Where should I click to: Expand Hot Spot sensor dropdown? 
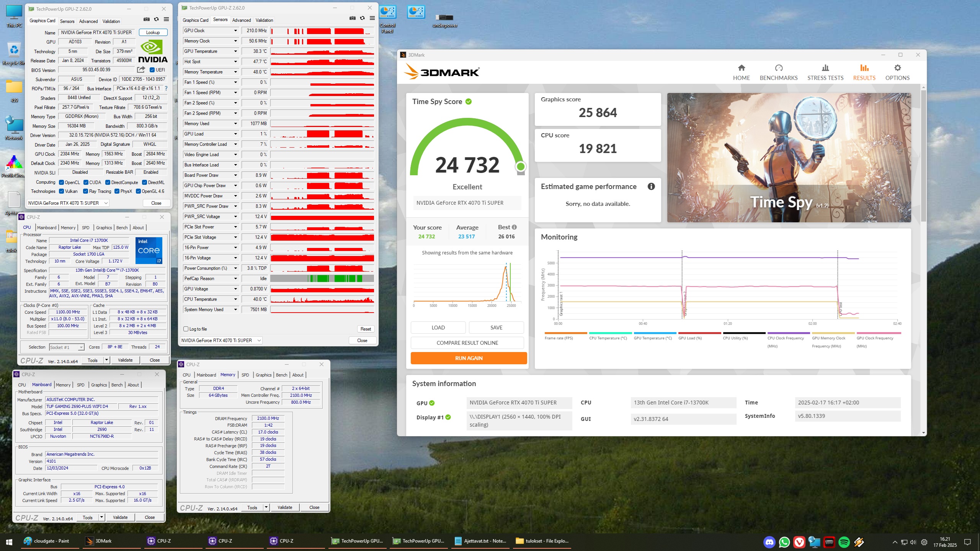(x=235, y=62)
